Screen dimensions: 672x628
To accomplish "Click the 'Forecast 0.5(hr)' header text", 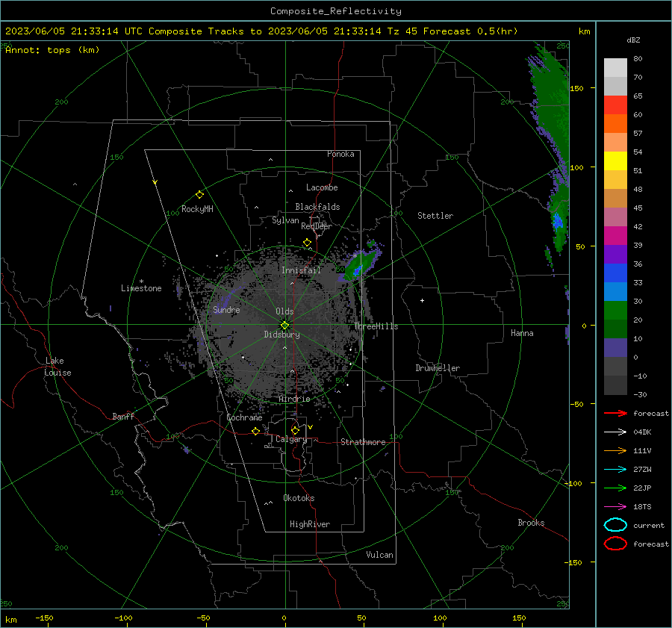I will pyautogui.click(x=470, y=31).
